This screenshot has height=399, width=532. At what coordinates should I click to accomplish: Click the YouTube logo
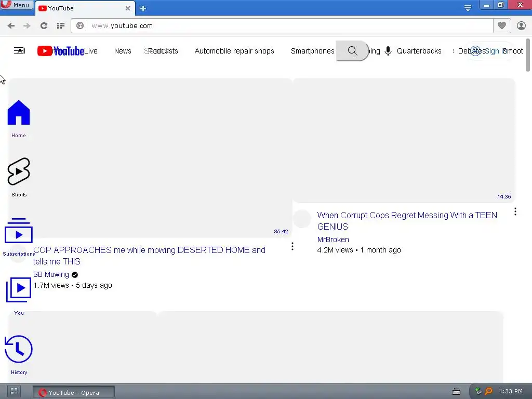click(61, 51)
